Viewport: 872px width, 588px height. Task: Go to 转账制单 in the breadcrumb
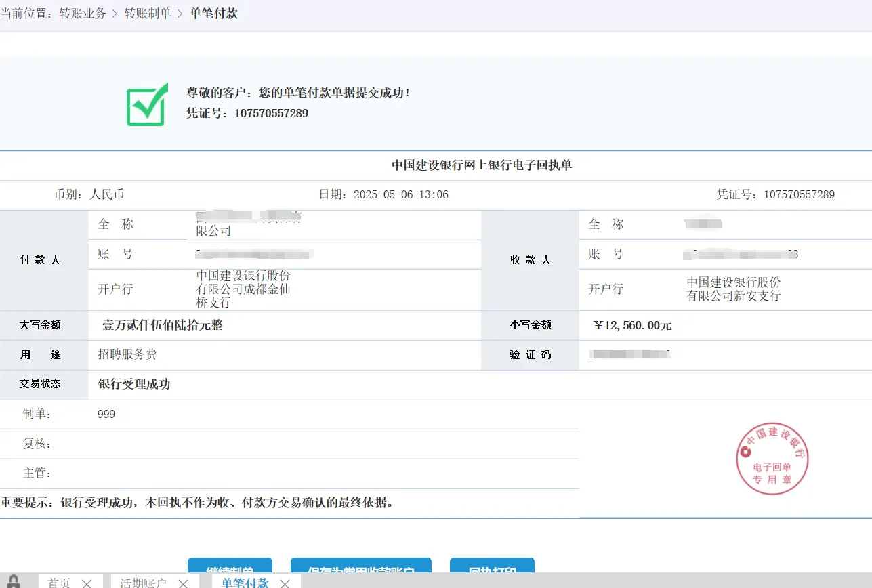[148, 14]
